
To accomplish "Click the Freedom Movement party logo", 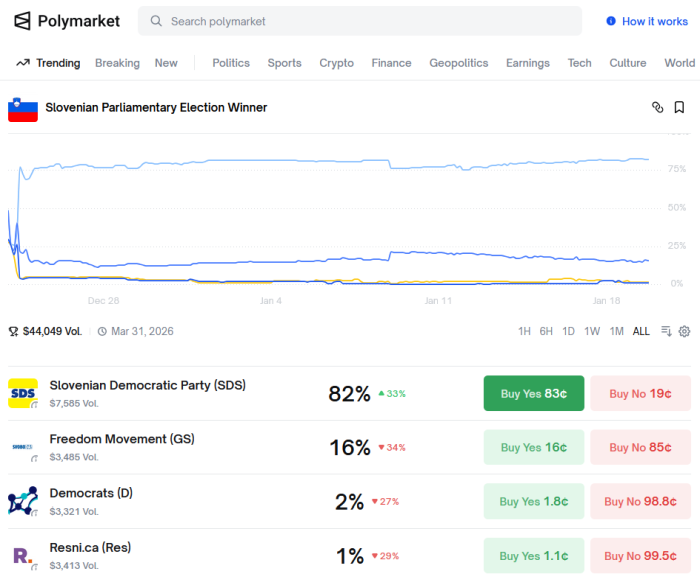I will click(x=23, y=447).
